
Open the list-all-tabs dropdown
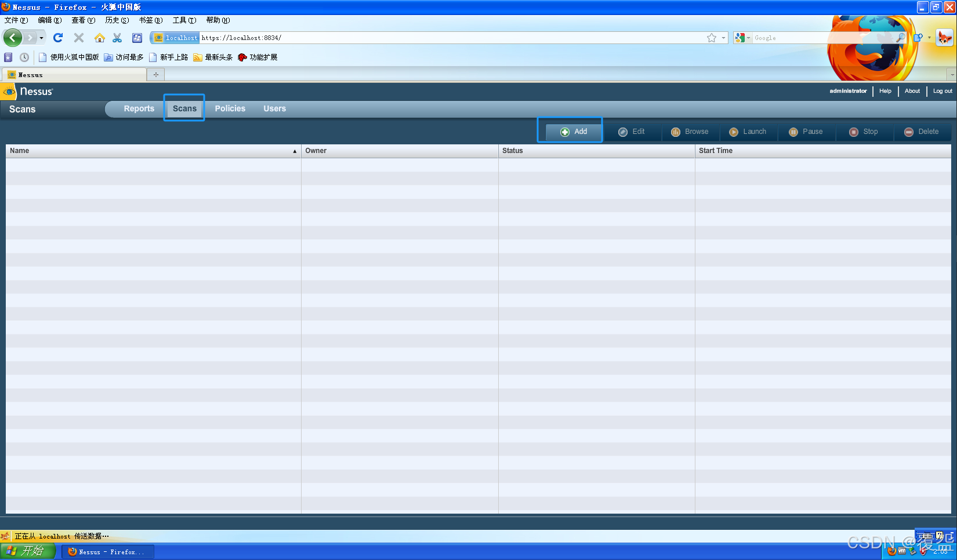pos(952,75)
